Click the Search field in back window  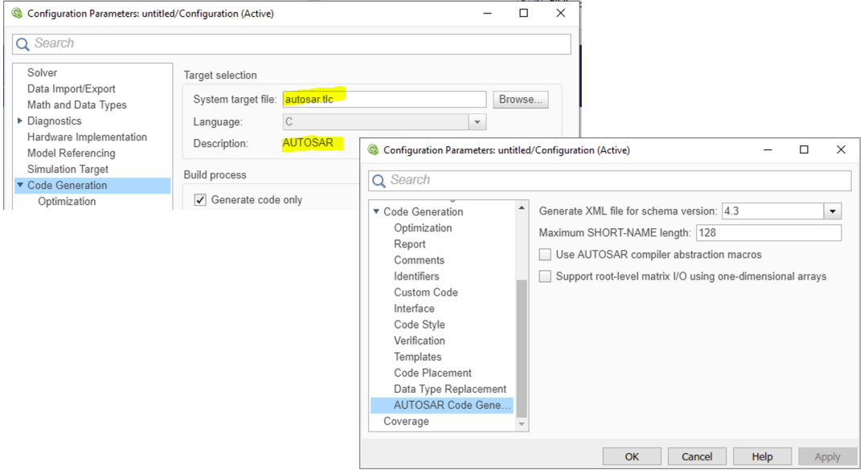(291, 43)
